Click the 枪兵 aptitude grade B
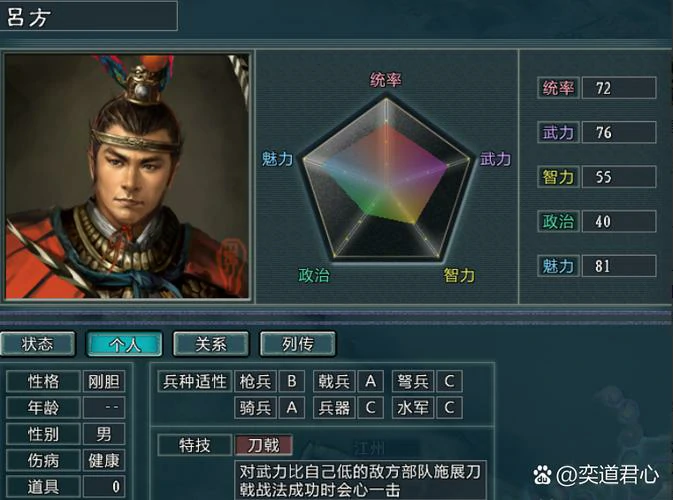 click(x=291, y=381)
